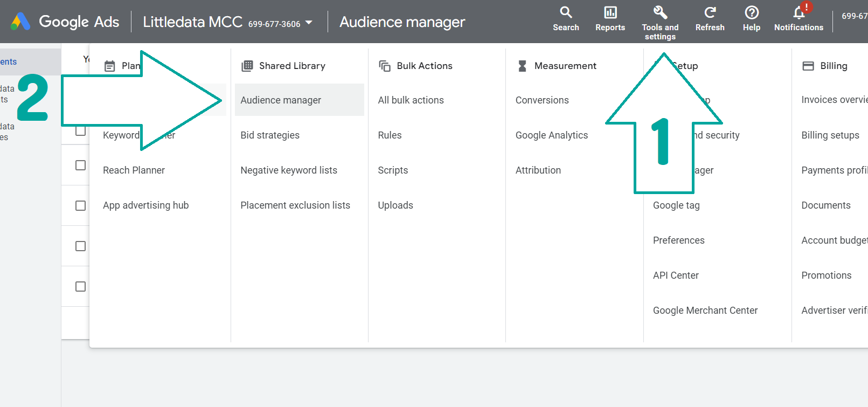Screen dimensions: 868x407
Task: Open Conversions under Measurement
Action: click(x=542, y=100)
